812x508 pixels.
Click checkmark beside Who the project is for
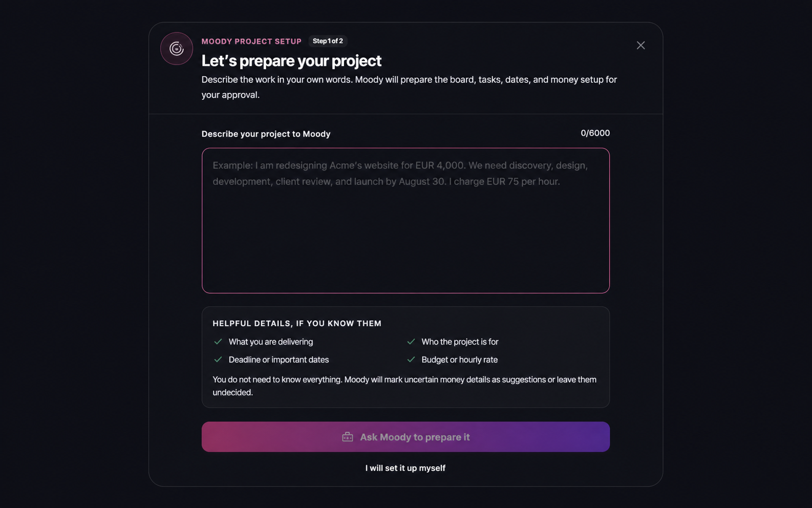(411, 342)
